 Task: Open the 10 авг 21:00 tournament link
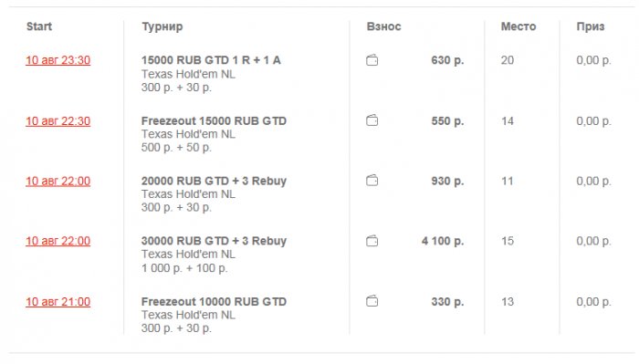pos(58,302)
